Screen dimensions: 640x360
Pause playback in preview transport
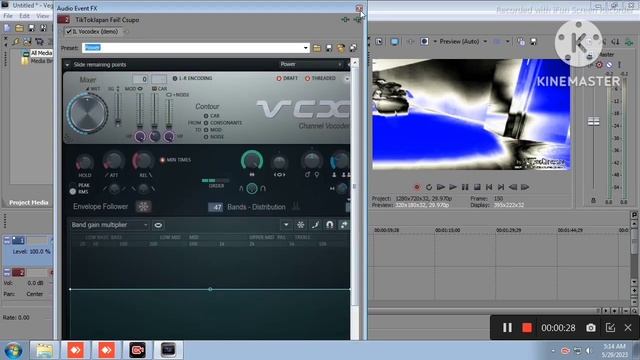(x=465, y=187)
